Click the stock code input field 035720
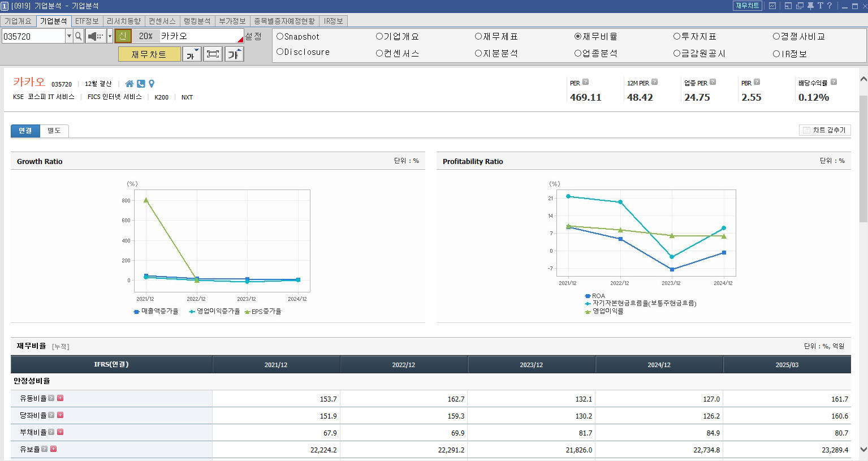The image size is (868, 461). 34,36
